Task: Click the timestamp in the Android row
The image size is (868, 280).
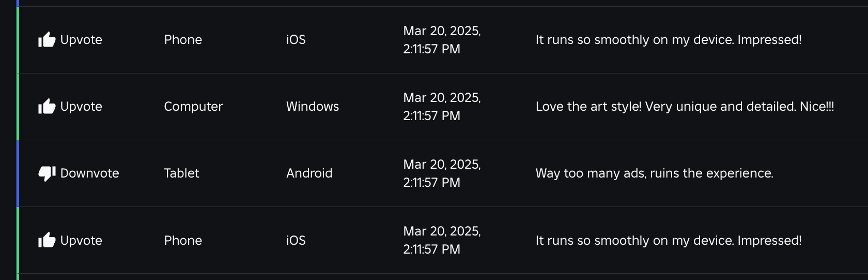Action: point(442,173)
